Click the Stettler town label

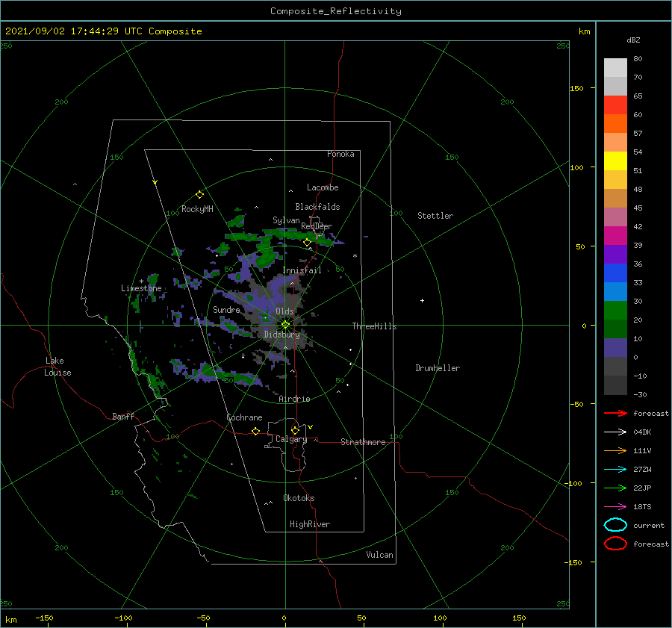pos(435,216)
